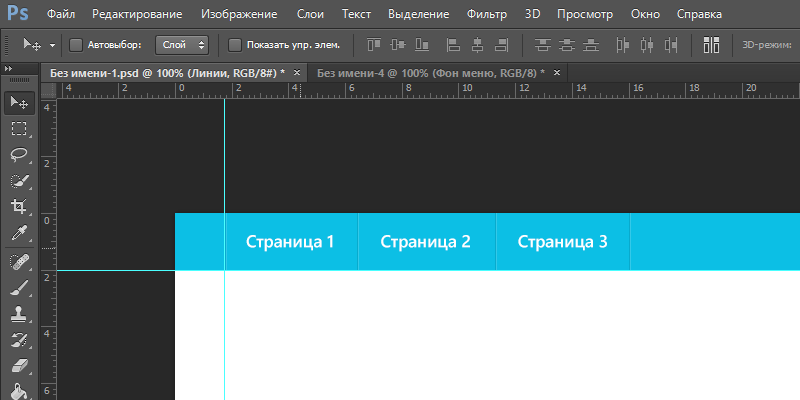This screenshot has height=400, width=800.
Task: Switch to the Без имени-4 document tab
Action: click(430, 73)
